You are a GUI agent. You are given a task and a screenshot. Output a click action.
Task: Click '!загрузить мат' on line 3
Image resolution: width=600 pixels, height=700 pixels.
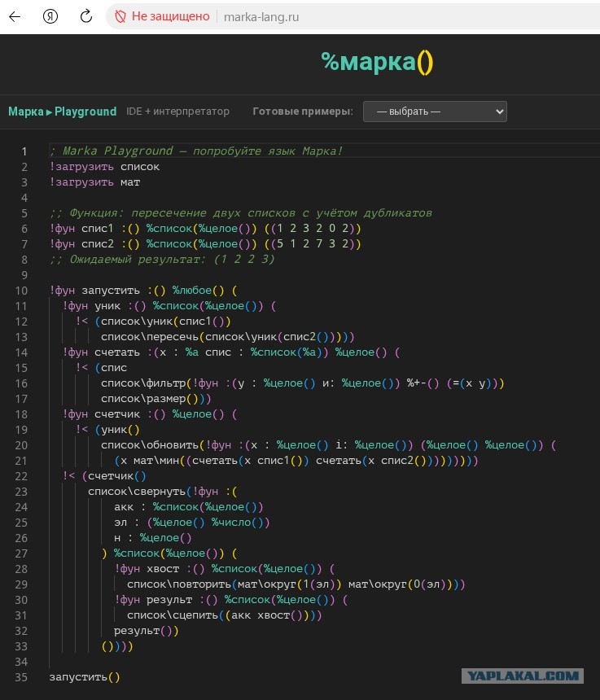(94, 182)
